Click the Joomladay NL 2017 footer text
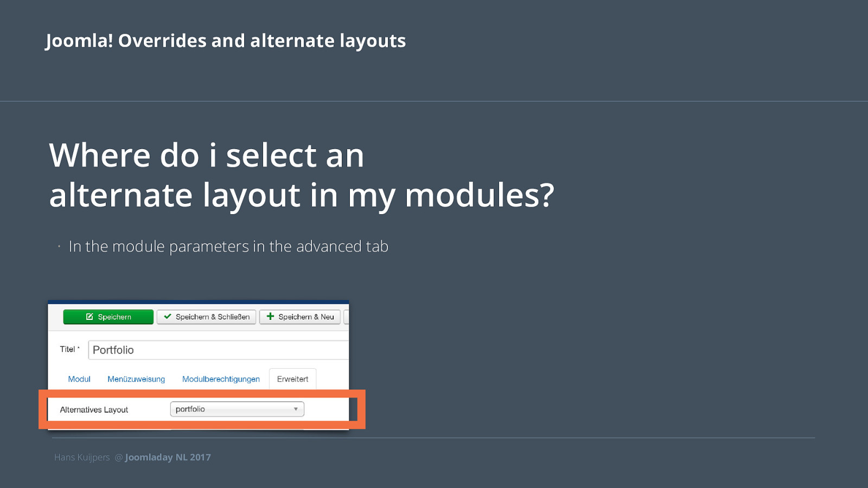The image size is (868, 488). [x=168, y=457]
